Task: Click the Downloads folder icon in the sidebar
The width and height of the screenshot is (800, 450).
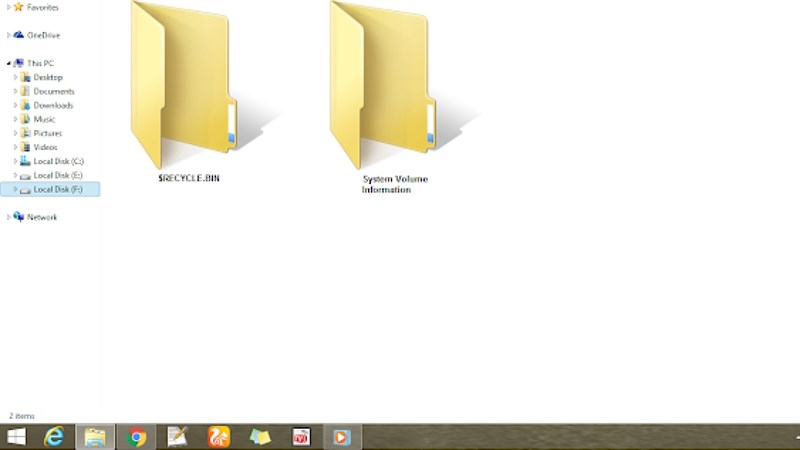Action: (x=25, y=105)
